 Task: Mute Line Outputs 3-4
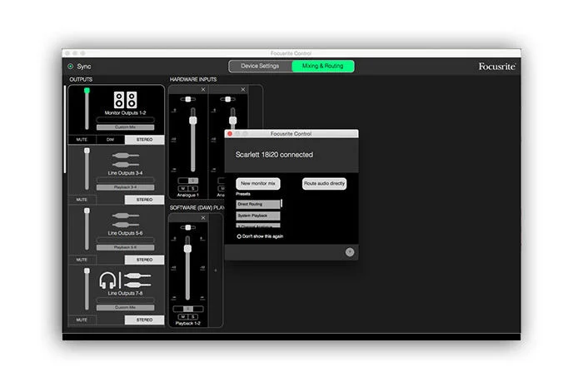82,200
